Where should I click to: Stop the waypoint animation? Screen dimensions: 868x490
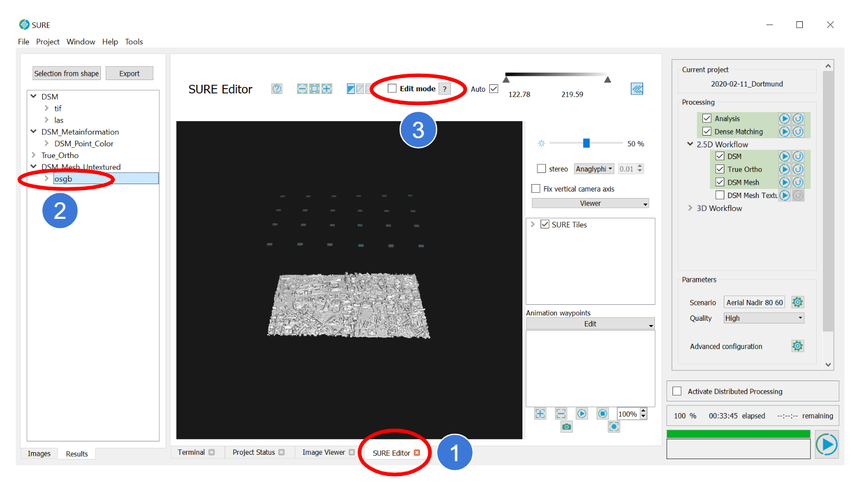click(603, 414)
